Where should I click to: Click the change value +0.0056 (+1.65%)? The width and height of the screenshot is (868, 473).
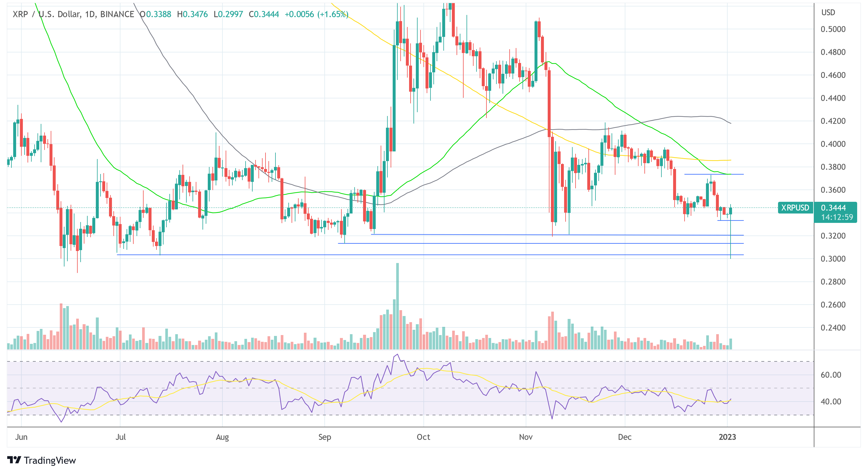tap(316, 14)
